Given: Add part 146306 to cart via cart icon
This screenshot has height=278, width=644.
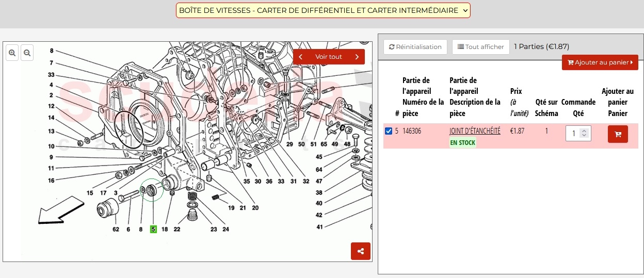Looking at the screenshot, I should click(618, 134).
